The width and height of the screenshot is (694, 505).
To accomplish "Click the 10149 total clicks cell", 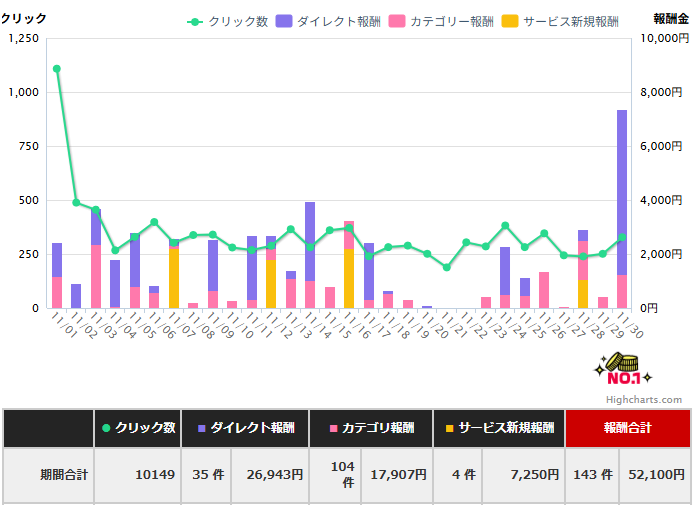I will 138,475.
